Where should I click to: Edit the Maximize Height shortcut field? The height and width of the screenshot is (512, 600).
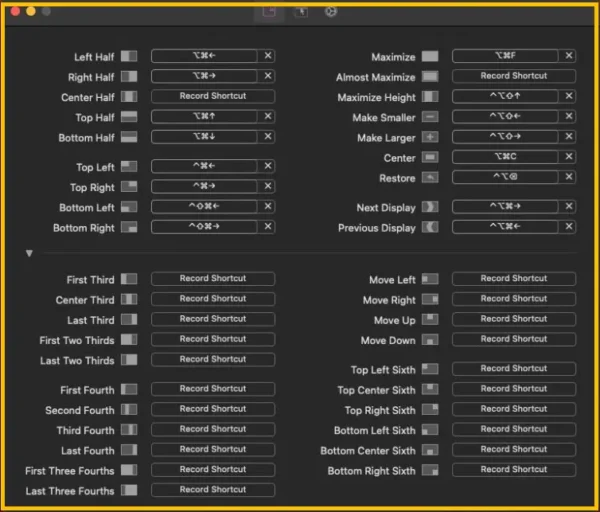coord(505,96)
